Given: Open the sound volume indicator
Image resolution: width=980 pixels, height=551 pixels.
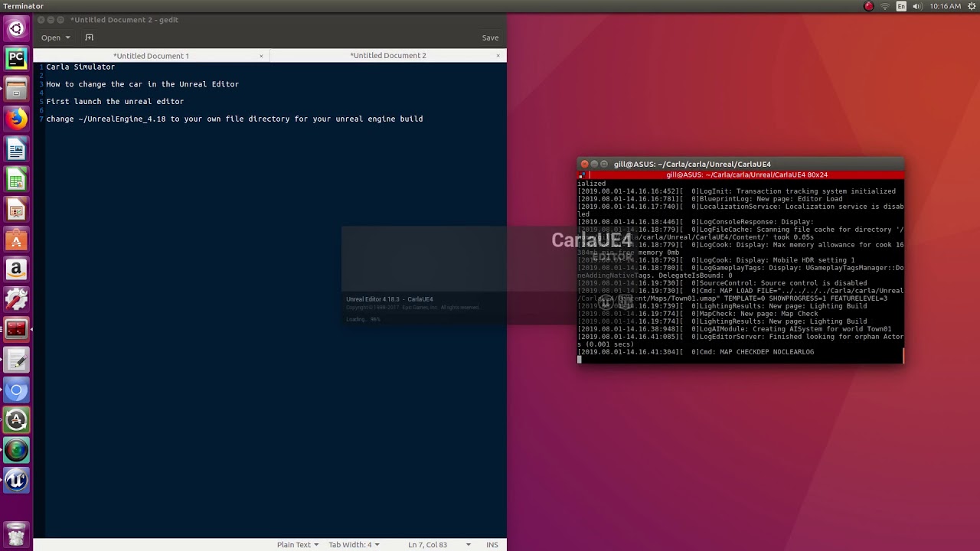Looking at the screenshot, I should (918, 6).
